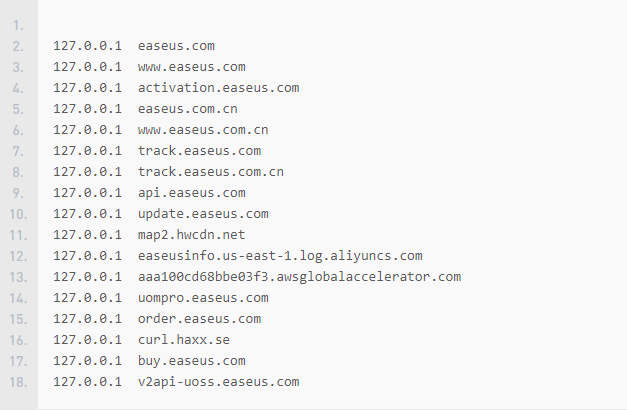Screen dimensions: 627x410
Task: Select the aliyuncs.com log hostname
Action: pos(280,255)
